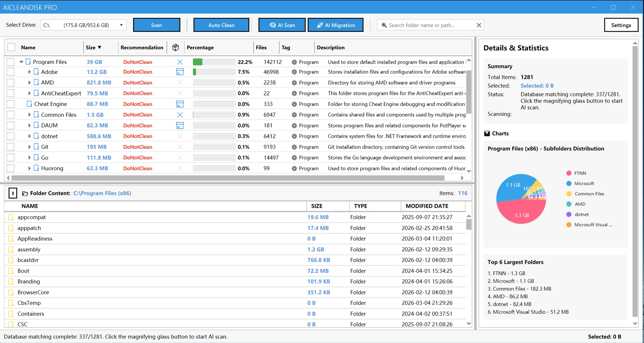This screenshot has width=644, height=343.
Task: Click the gear icon in Adobe's Program tag
Action: 294,72
